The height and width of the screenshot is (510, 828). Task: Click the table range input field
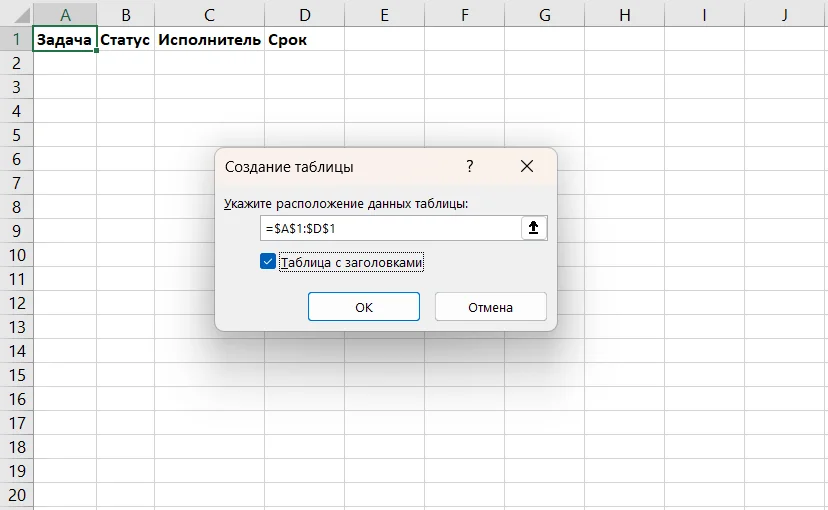pyautogui.click(x=391, y=228)
